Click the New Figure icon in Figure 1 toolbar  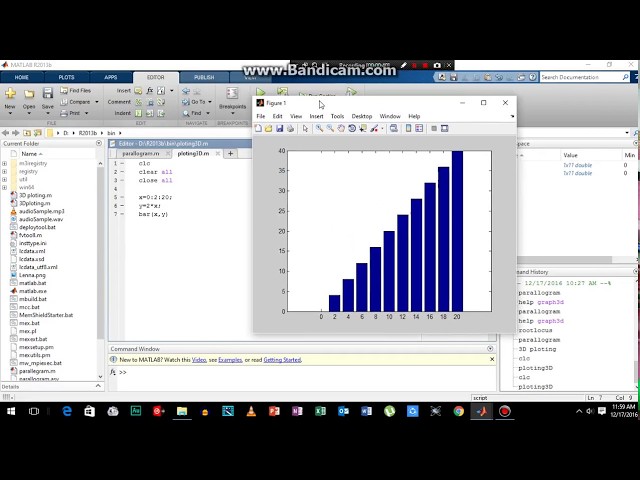pyautogui.click(x=258, y=129)
